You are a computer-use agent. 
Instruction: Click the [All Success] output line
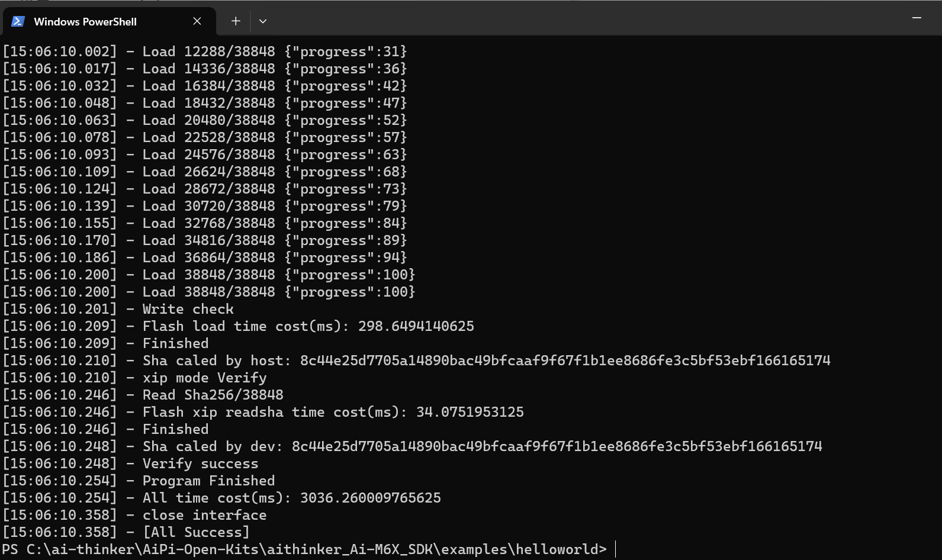[x=196, y=532]
